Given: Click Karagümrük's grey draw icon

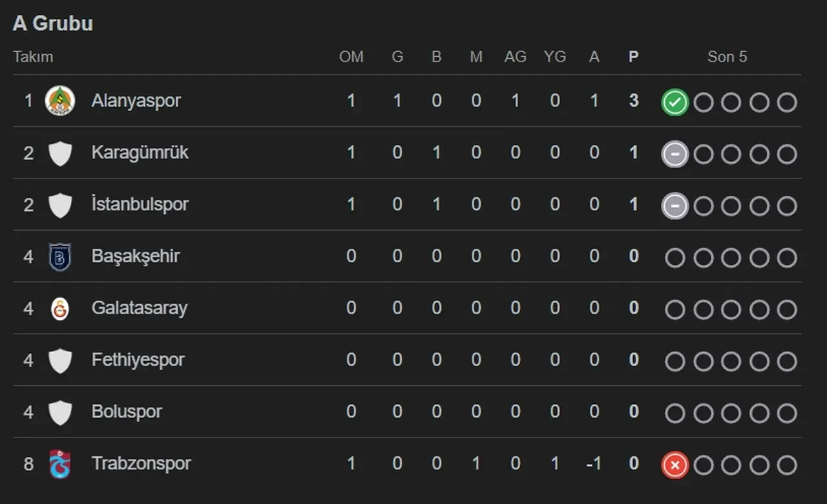Looking at the screenshot, I should coord(675,154).
